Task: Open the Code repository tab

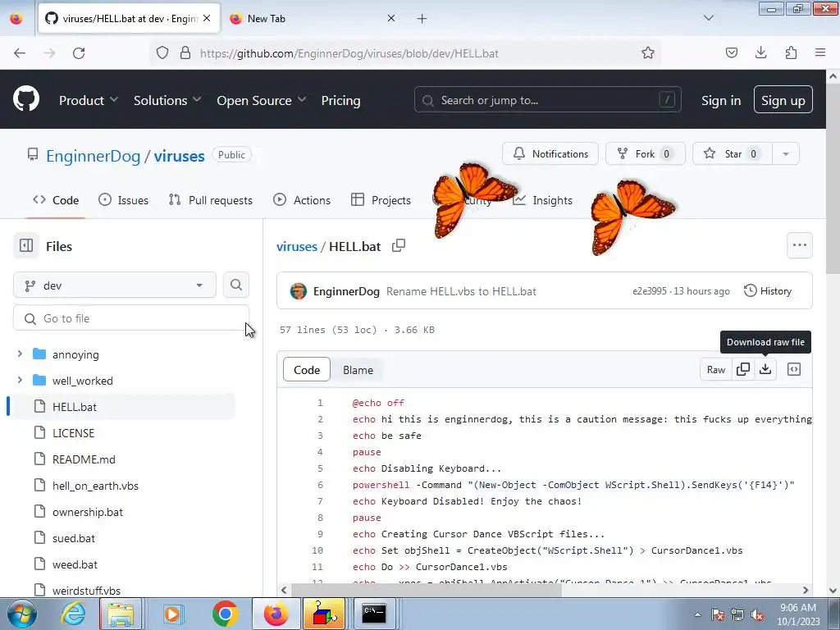Action: (x=56, y=200)
